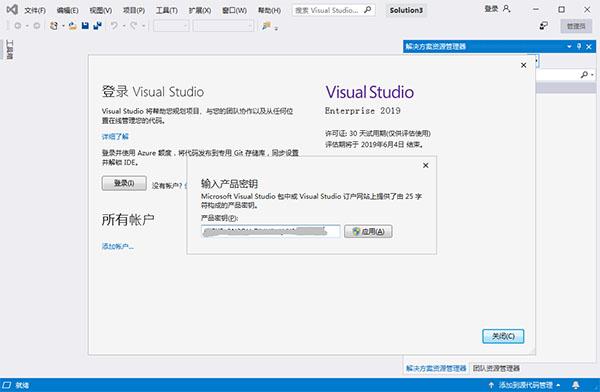Switch to the 团队资源管理器 bottom tab
Screen dimensions: 600x392
click(496, 368)
